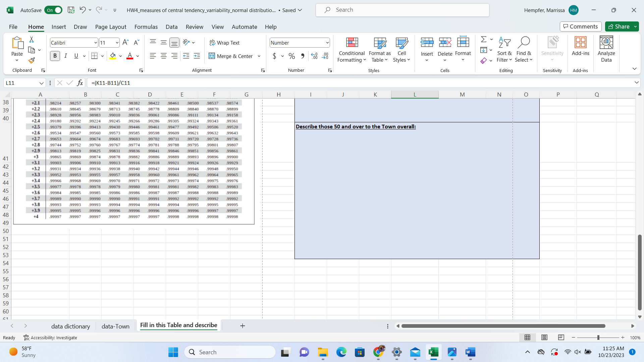Open the Fill Color dropdown arrow
The height and width of the screenshot is (362, 644).
point(120,56)
